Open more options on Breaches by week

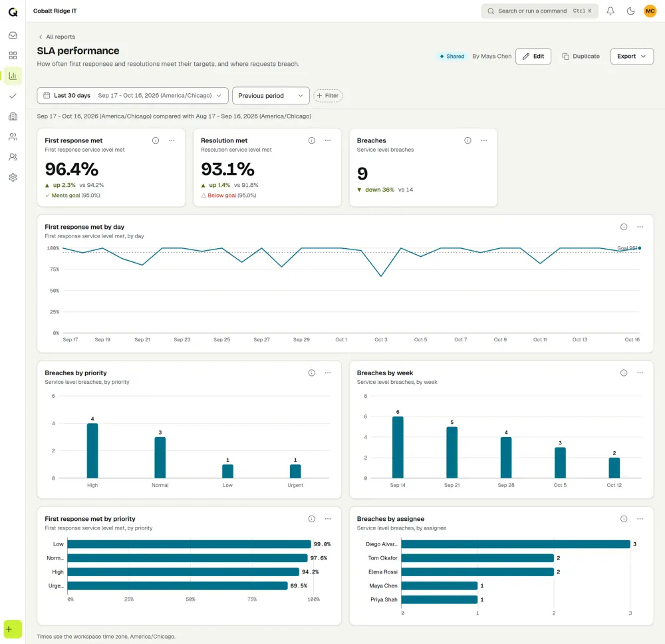click(x=640, y=373)
